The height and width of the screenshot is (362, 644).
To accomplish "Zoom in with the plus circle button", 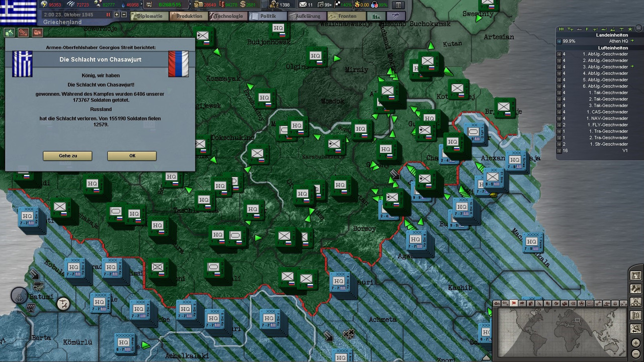I will pyautogui.click(x=636, y=343).
